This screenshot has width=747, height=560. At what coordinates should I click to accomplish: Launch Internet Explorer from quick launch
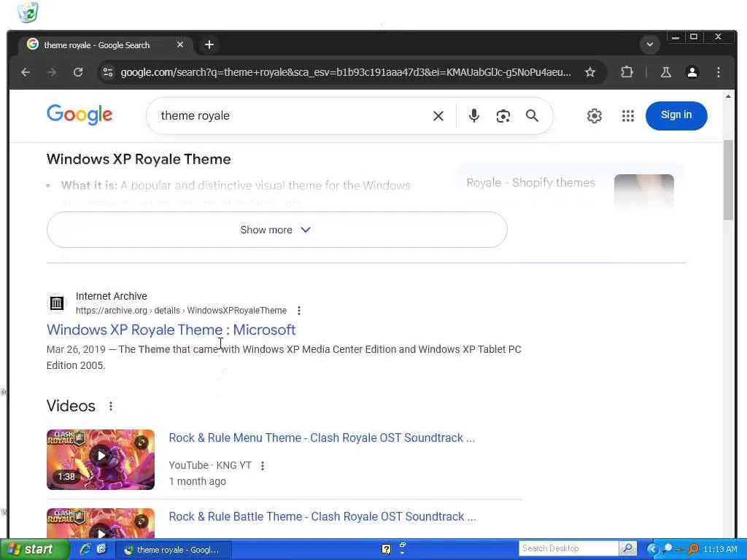click(86, 549)
